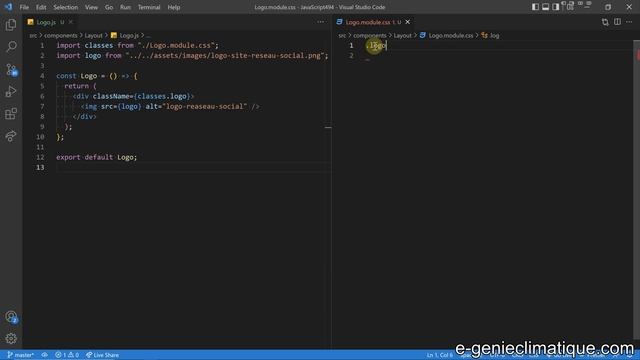The height and width of the screenshot is (360, 640).
Task: Open the Live Share view in activity bar
Action: (11, 136)
